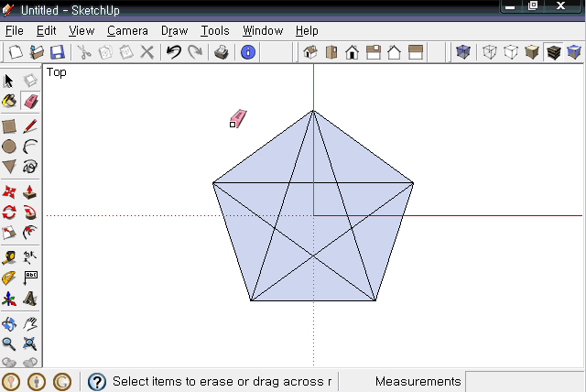Click the Copy icon in toolbar
This screenshot has height=392, width=586.
(105, 52)
